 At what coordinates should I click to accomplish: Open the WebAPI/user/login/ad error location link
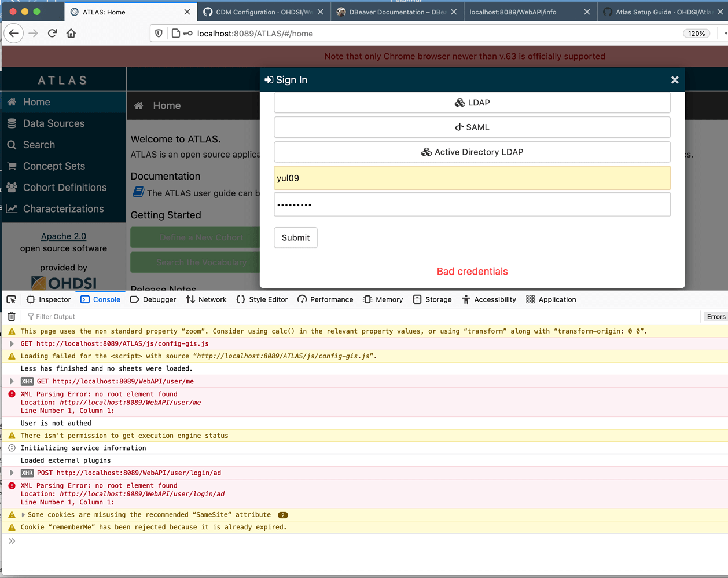(x=142, y=494)
